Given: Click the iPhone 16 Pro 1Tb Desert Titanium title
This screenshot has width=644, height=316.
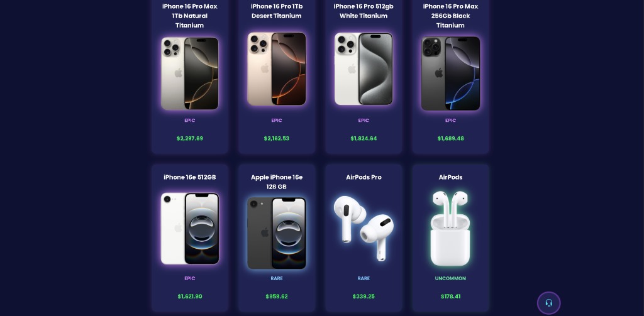Looking at the screenshot, I should [x=277, y=11].
